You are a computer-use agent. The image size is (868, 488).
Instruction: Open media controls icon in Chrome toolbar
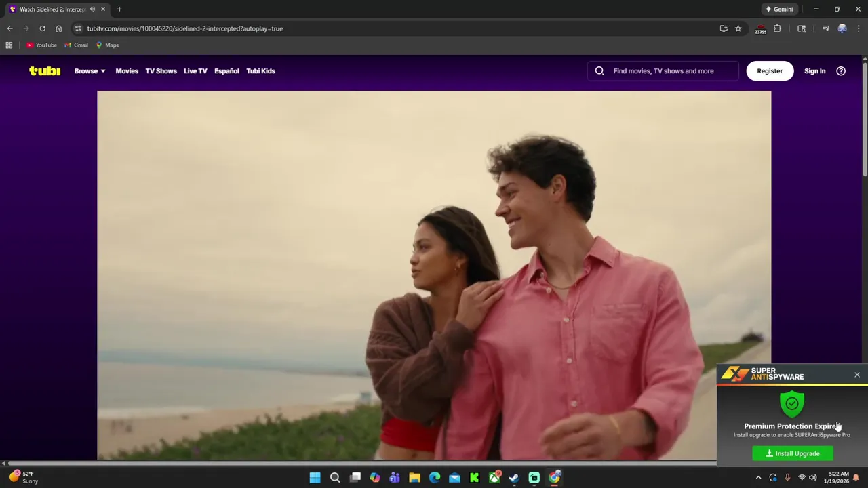(825, 28)
